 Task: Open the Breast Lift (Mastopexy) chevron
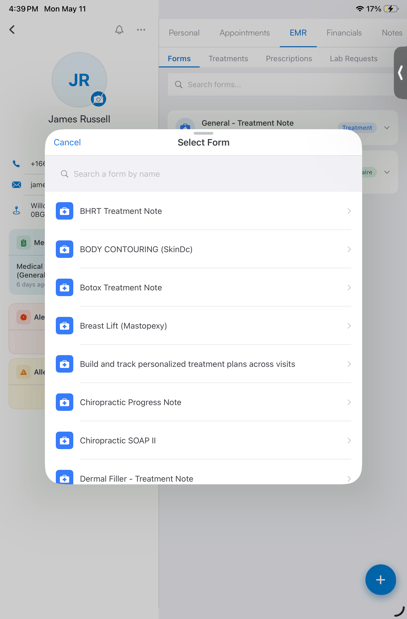click(x=349, y=326)
